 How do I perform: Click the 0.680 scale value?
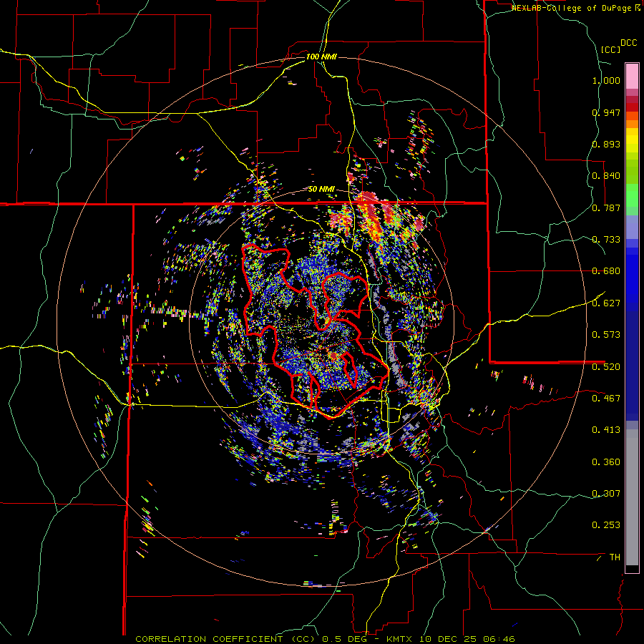tap(606, 271)
